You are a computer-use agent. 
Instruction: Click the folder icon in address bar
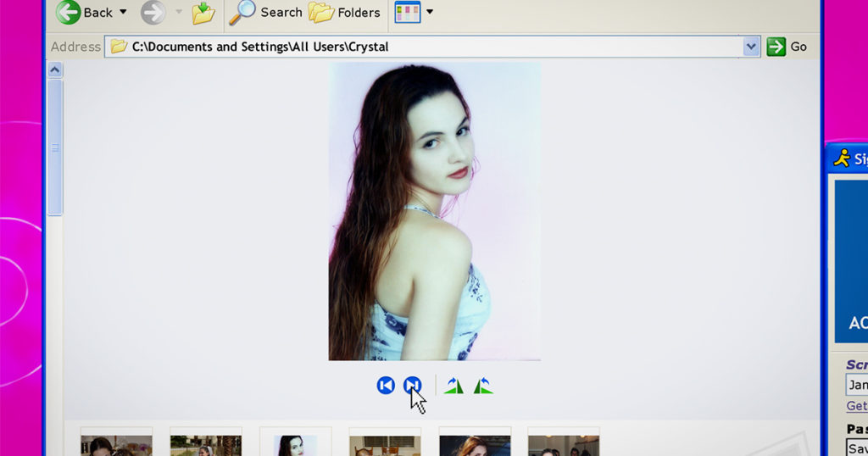coord(119,47)
